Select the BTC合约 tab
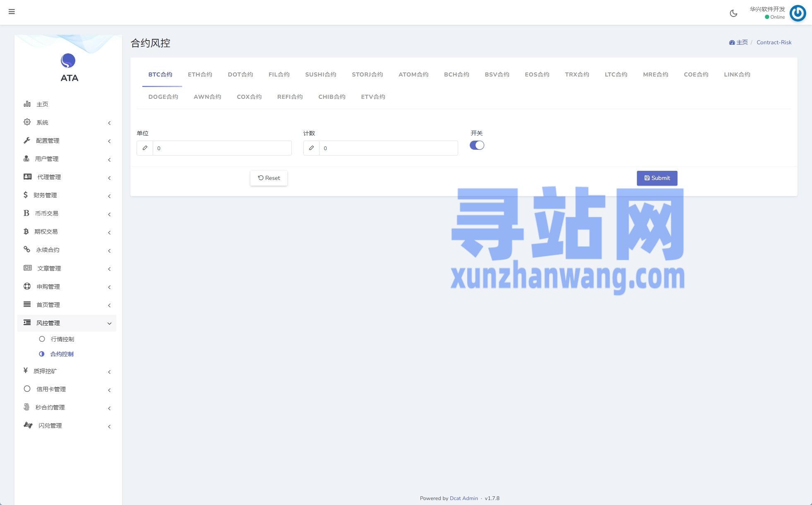812x505 pixels. tap(160, 74)
